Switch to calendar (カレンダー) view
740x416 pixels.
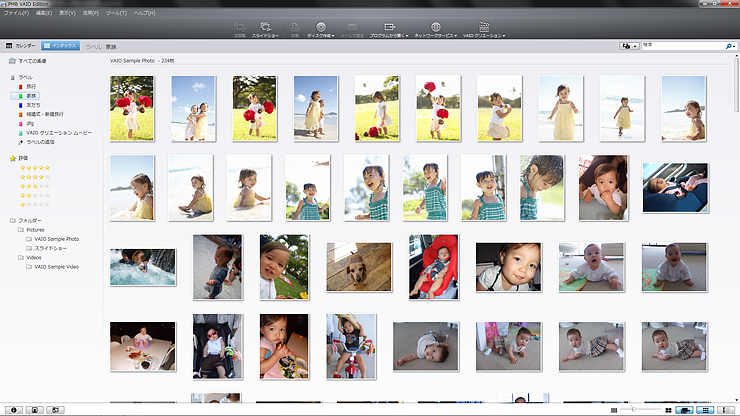(21, 46)
